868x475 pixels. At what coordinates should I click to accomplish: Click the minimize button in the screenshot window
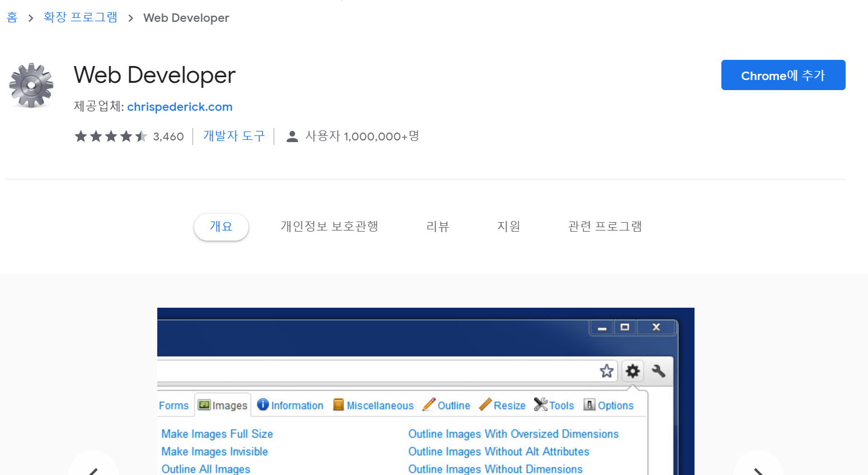pyautogui.click(x=602, y=327)
